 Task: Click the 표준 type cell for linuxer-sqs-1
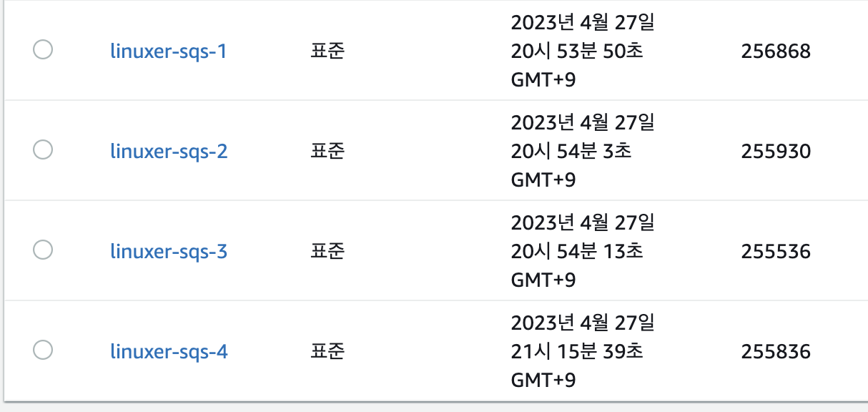click(x=327, y=51)
